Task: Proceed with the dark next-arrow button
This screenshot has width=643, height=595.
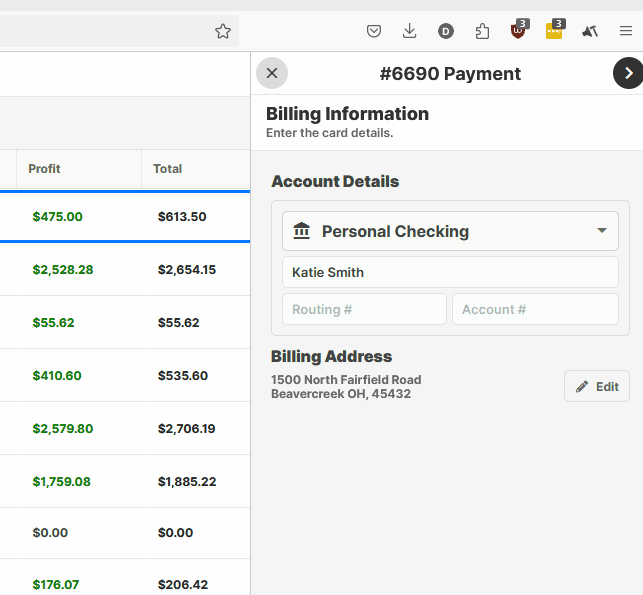Action: [x=628, y=73]
